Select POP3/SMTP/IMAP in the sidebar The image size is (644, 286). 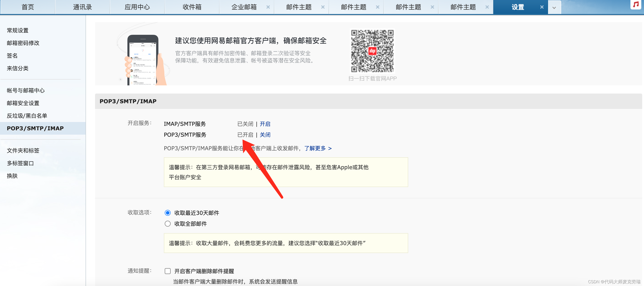click(43, 128)
